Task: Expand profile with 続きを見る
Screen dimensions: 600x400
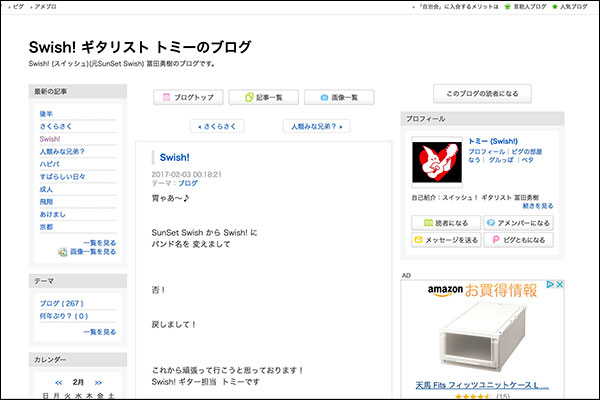Action: click(x=535, y=206)
